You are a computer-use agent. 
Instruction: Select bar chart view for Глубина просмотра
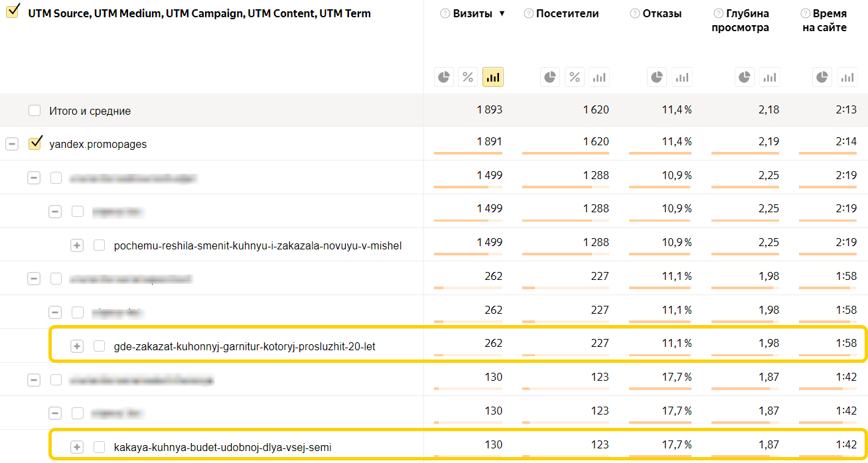[769, 77]
